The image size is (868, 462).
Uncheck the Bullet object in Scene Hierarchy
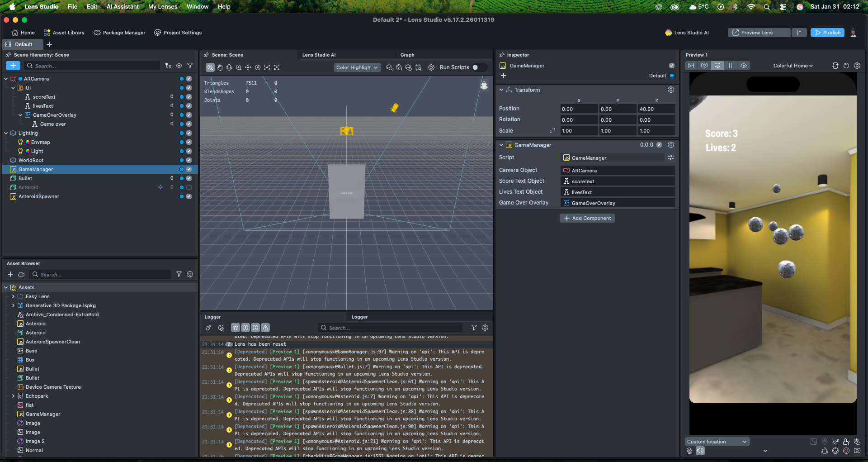click(x=189, y=178)
